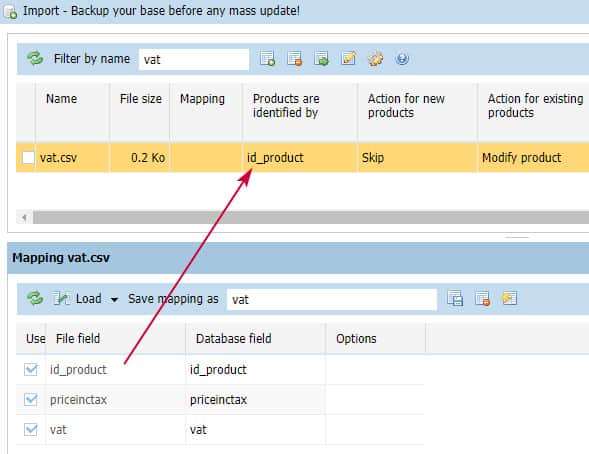
Task: Delete the saved mapping
Action: coord(482,299)
